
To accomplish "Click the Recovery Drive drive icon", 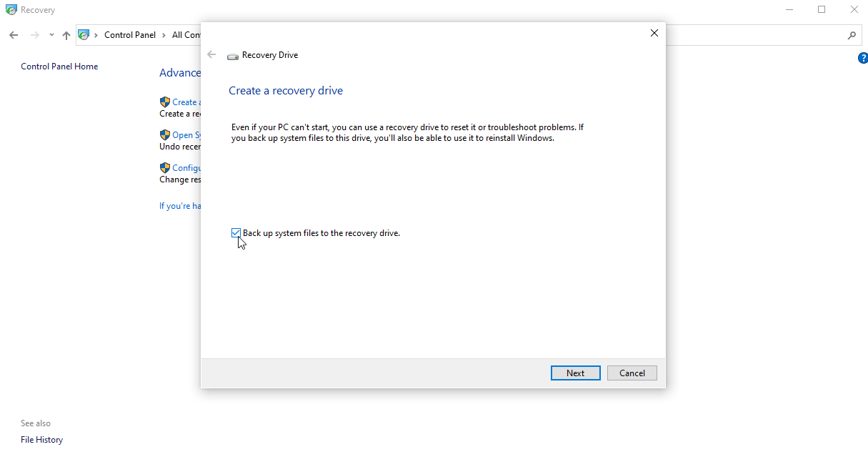I will [233, 56].
